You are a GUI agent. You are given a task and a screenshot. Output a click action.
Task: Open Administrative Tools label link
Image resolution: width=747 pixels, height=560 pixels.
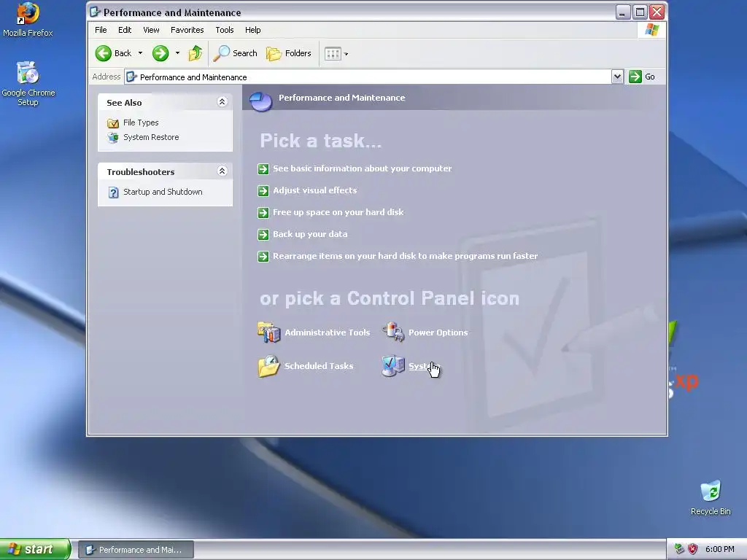[x=328, y=332]
